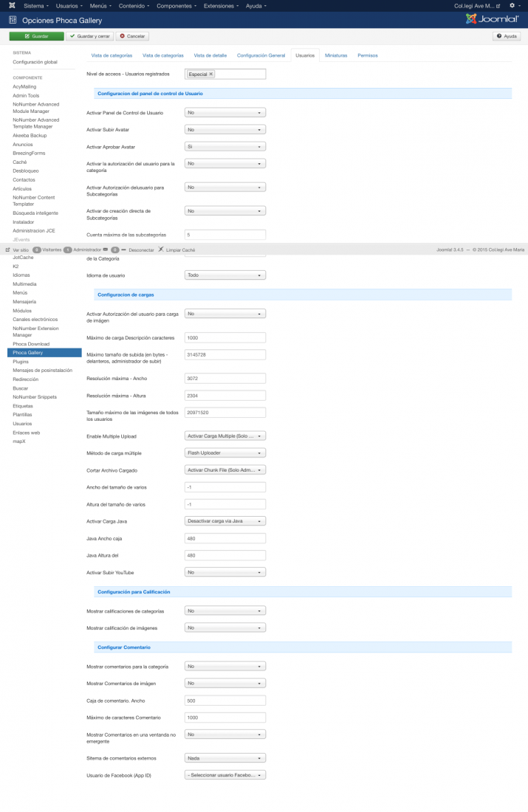
Task: Switch to Permisos tab
Action: pos(367,55)
